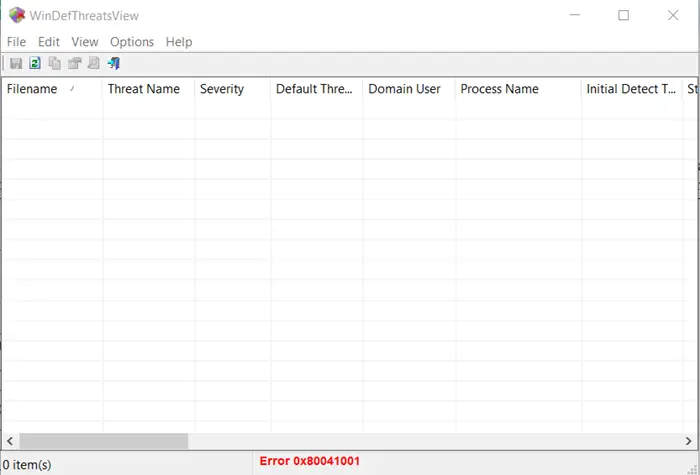Image resolution: width=700 pixels, height=475 pixels.
Task: Click the 0 item(s) status bar text
Action: click(x=27, y=465)
